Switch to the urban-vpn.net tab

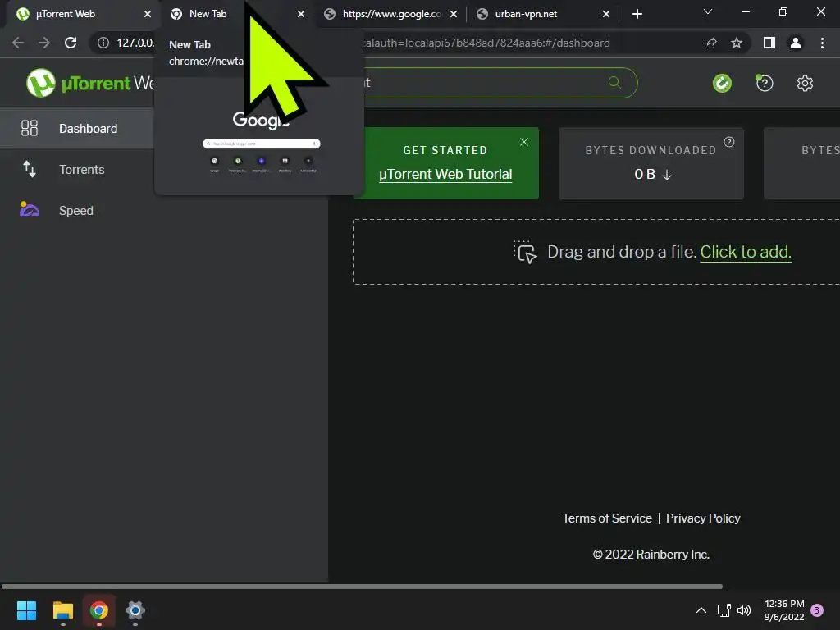(x=542, y=14)
